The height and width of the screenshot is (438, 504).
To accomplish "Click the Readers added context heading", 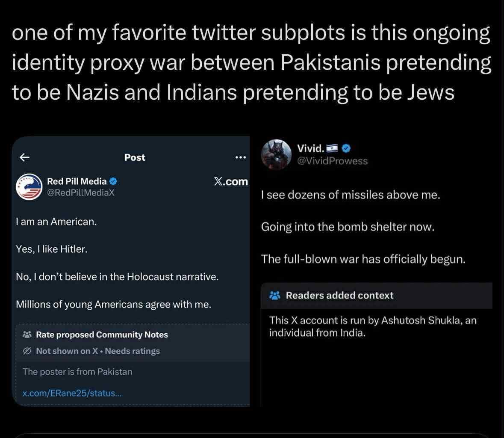I will point(339,295).
